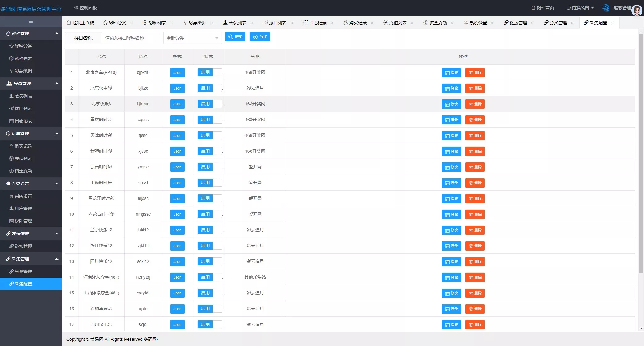Open 购买记录 in the sidebar
Viewport: 644px width, 346px height.
(23, 146)
